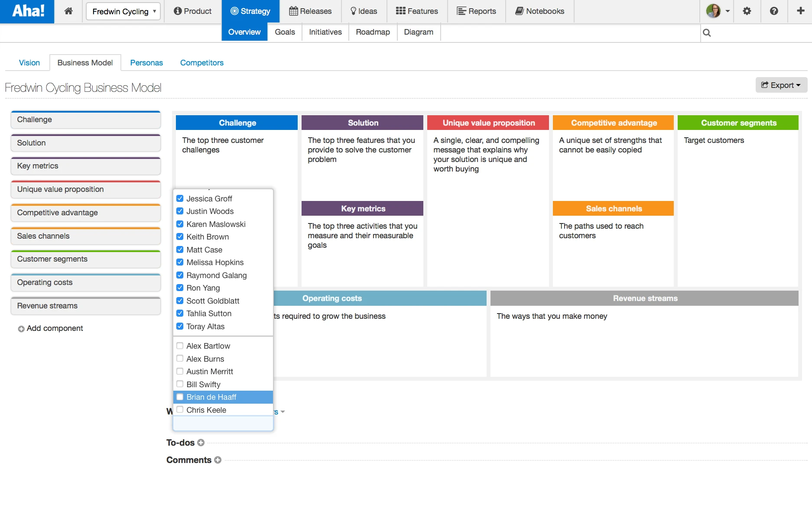Expand the user account menu arrow

728,11
